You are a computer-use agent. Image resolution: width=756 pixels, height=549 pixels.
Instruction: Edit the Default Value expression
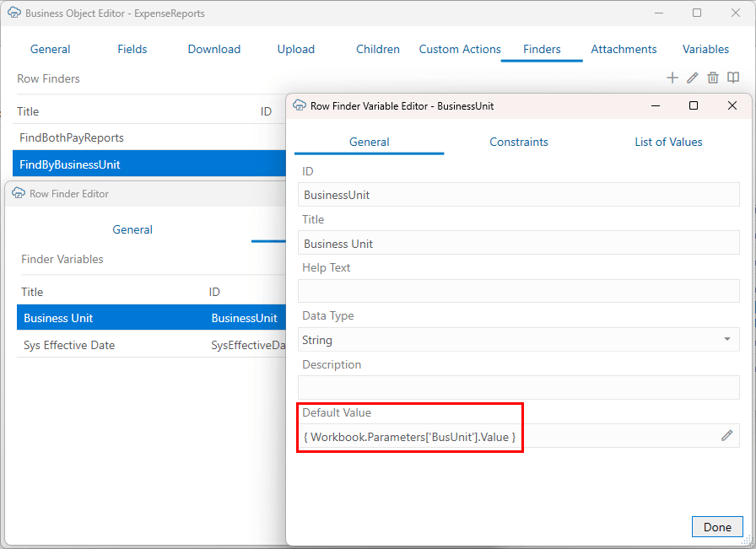click(726, 435)
